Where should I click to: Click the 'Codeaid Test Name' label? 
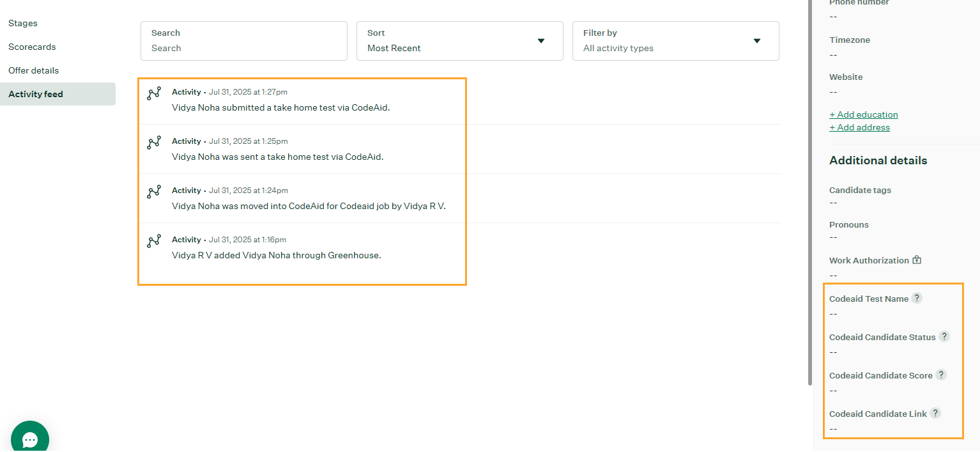coord(869,299)
